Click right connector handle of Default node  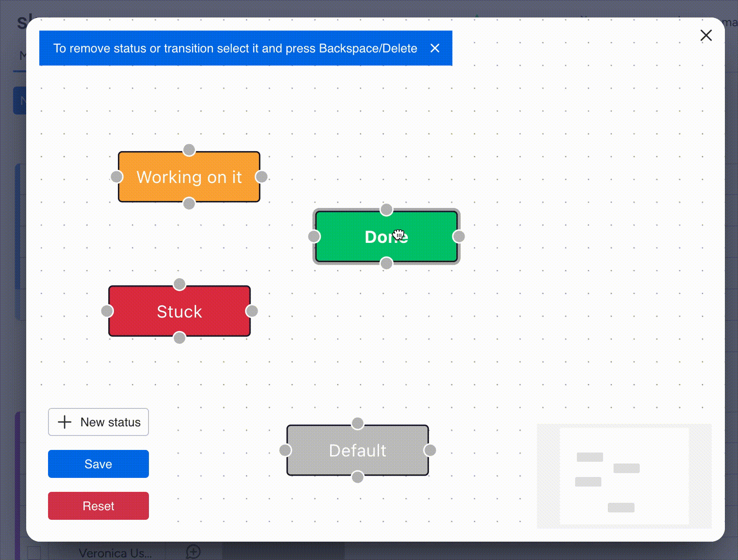[430, 450]
